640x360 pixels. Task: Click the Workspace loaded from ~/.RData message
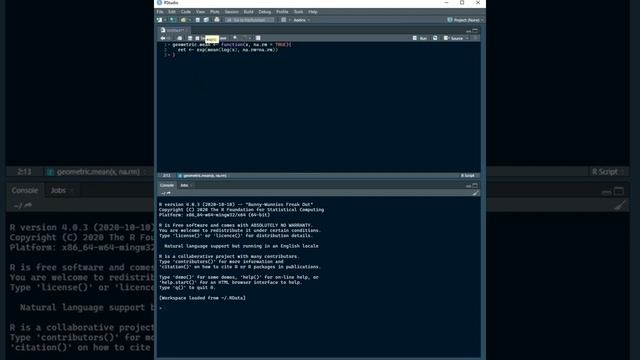point(202,298)
